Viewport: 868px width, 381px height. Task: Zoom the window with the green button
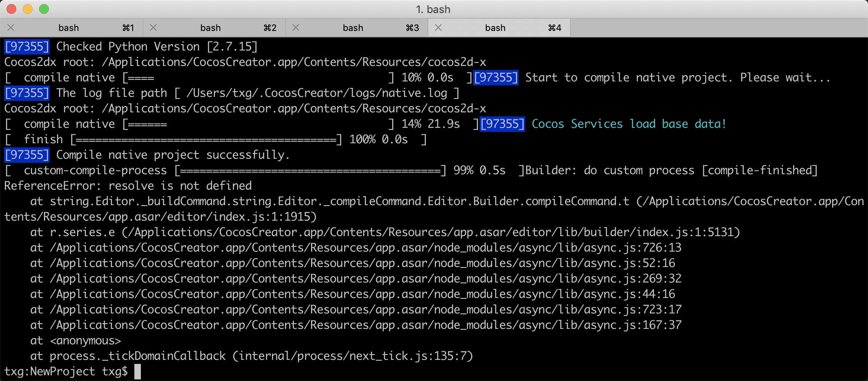click(44, 9)
